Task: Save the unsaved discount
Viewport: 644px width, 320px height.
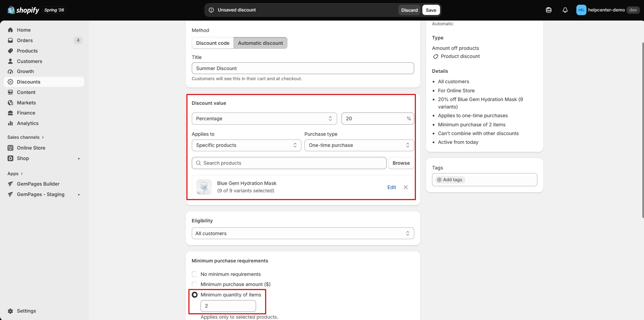Action: 431,10
